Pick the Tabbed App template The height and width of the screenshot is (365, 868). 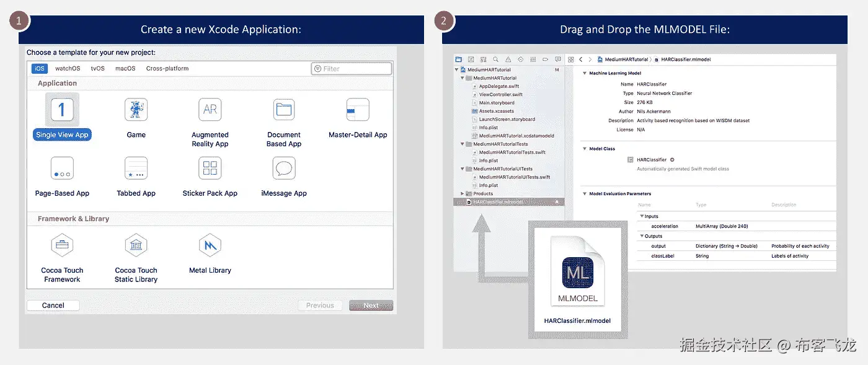[x=136, y=177]
